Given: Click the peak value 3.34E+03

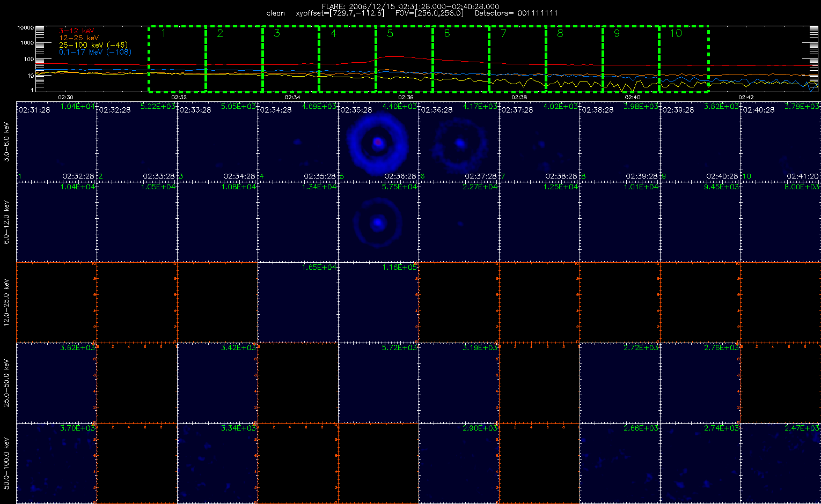Looking at the screenshot, I should click(239, 428).
